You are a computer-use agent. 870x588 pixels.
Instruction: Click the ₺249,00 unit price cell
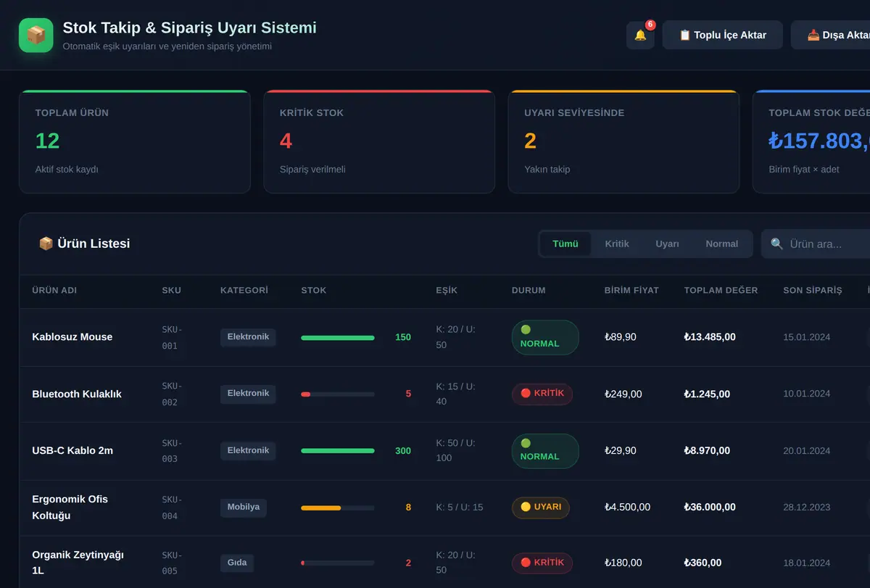tap(623, 394)
